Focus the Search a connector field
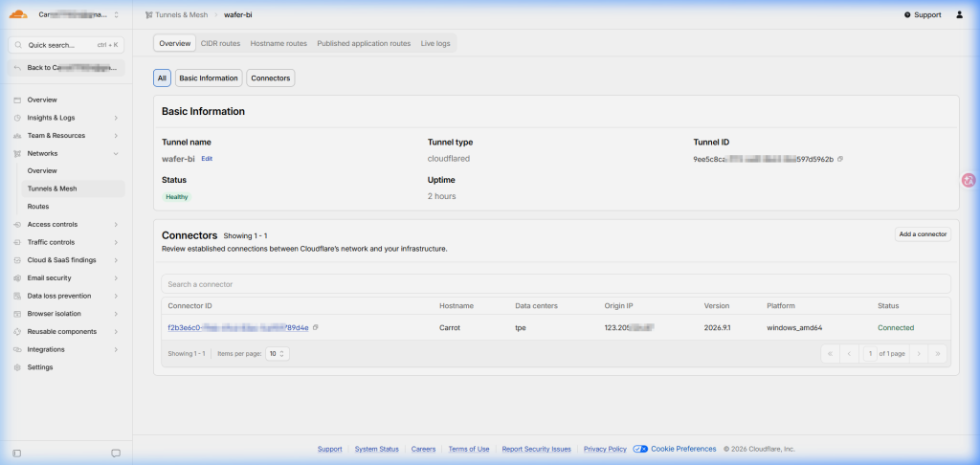 556,284
